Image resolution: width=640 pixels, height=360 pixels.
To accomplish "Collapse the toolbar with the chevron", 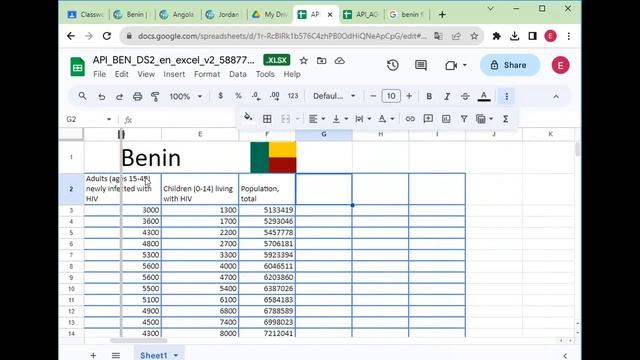I will (x=556, y=97).
